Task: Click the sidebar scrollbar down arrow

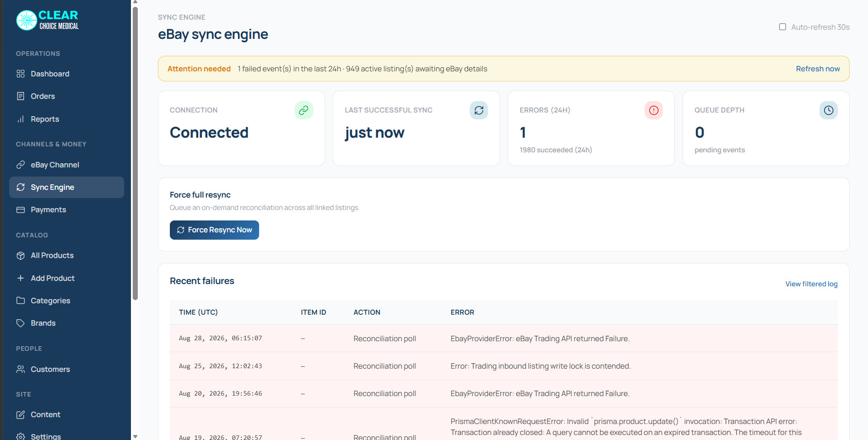Action: 135,436
